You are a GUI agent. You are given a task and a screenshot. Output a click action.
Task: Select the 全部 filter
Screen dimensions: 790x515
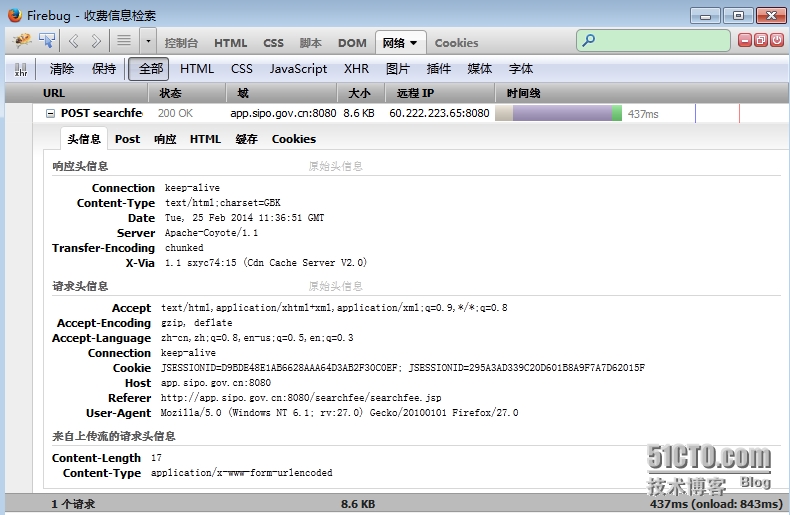(149, 69)
